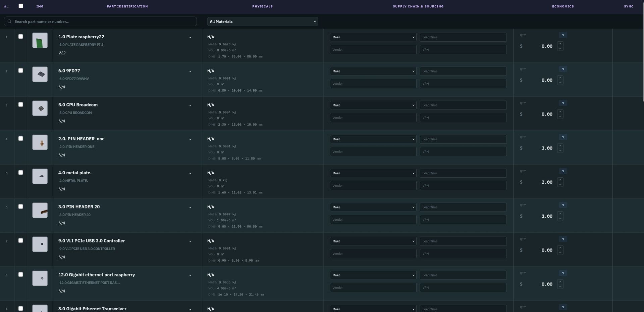Image resolution: width=644 pixels, height=312 pixels.
Task: Open thumbnail image of 6.0 9FD77
Action: pos(40,74)
